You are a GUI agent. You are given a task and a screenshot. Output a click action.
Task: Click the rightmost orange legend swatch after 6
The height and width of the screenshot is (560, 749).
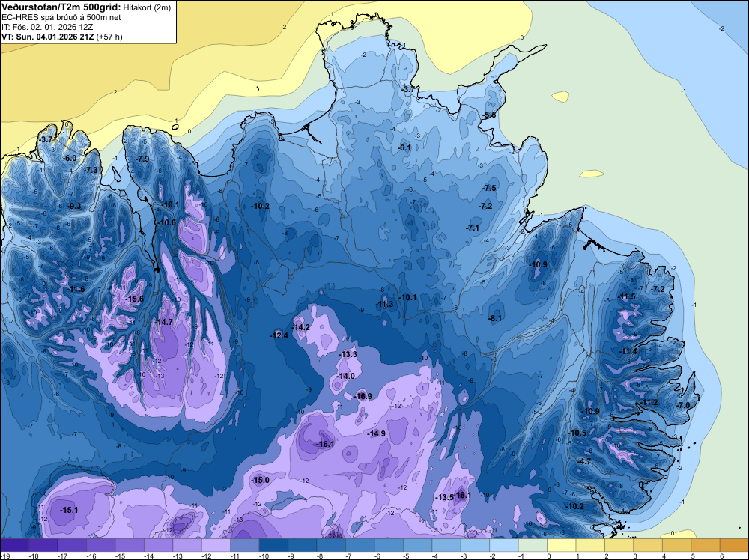[x=735, y=545]
